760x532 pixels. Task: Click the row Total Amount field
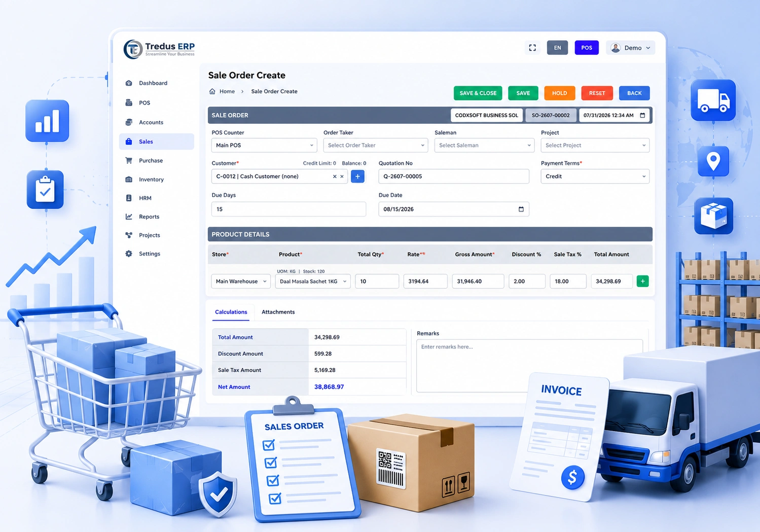(612, 281)
